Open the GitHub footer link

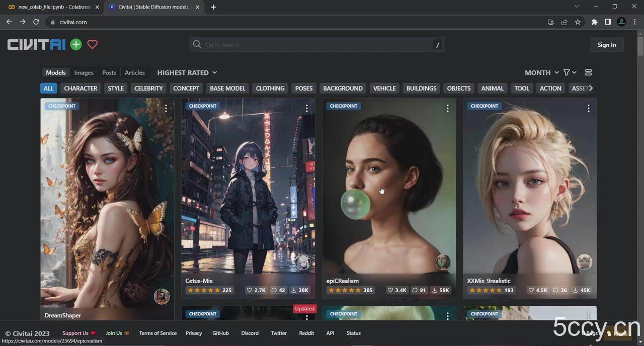220,333
